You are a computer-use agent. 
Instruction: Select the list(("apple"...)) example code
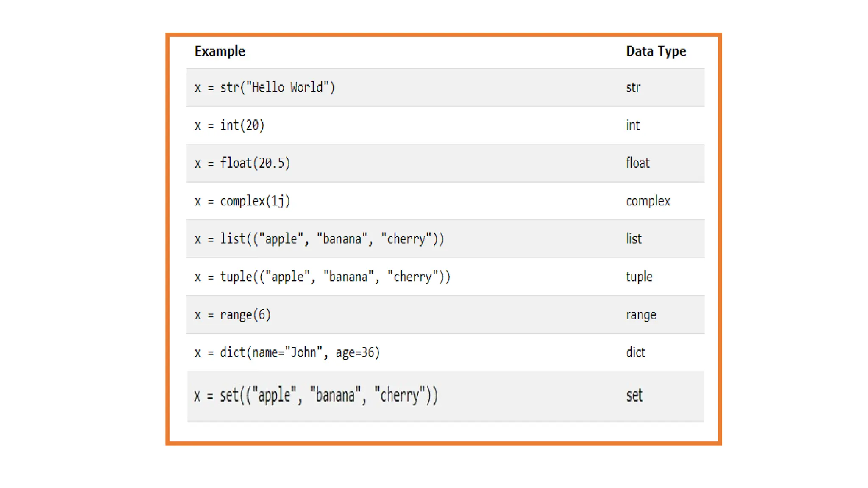(319, 239)
